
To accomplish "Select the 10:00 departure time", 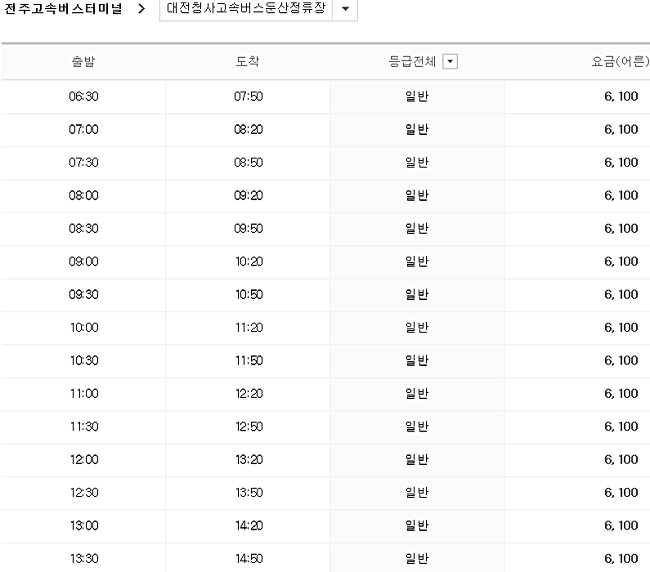I will point(84,327).
